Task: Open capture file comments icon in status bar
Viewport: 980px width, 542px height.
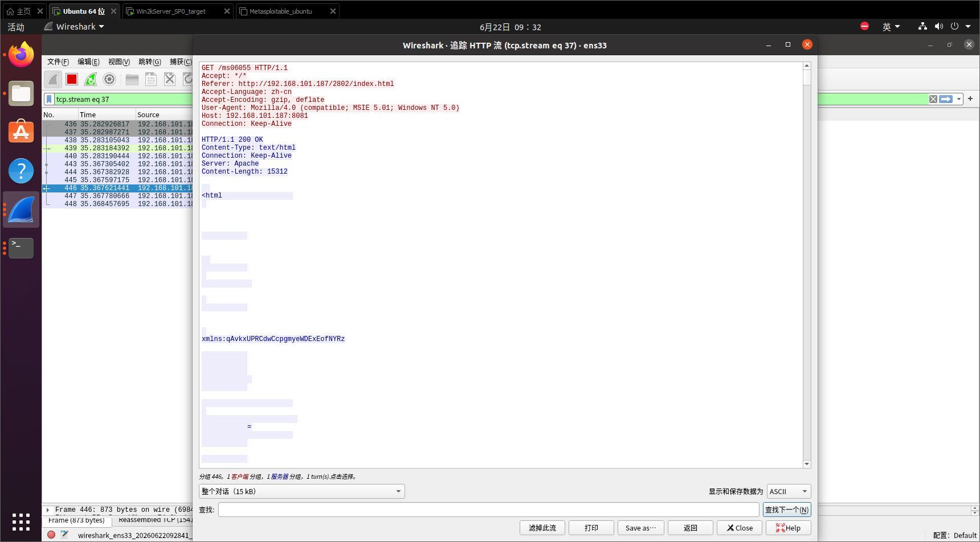Action: (64, 535)
